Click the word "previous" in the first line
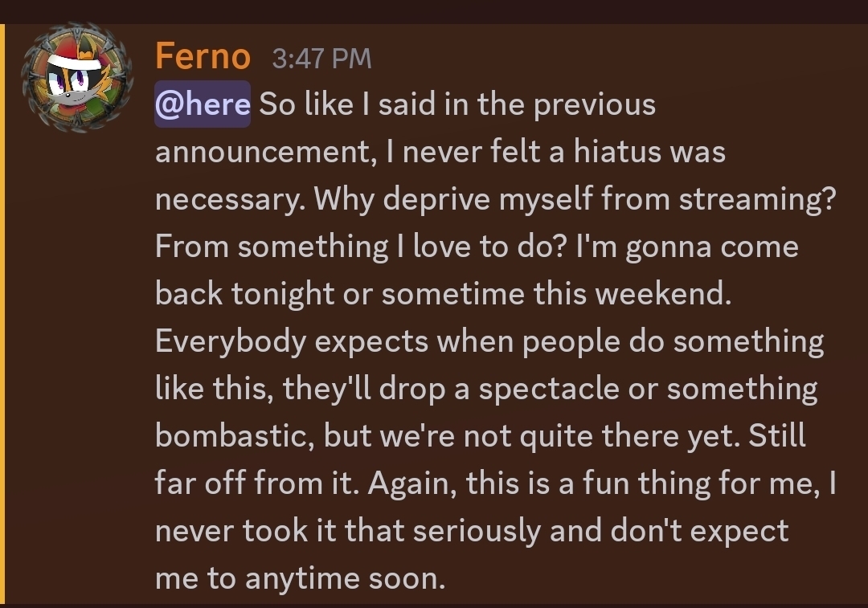Viewport: 868px width, 608px height. coord(595,105)
